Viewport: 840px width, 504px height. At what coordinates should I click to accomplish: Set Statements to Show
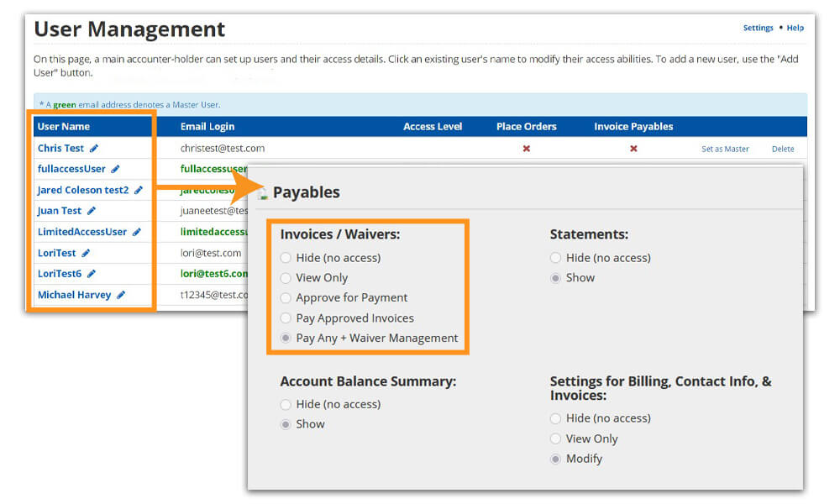555,278
